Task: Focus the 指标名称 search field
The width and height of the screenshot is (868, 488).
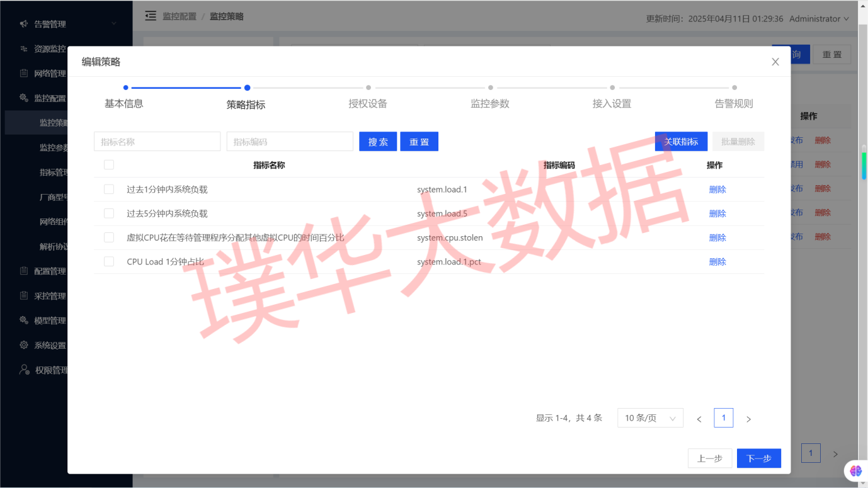Action: pos(157,142)
